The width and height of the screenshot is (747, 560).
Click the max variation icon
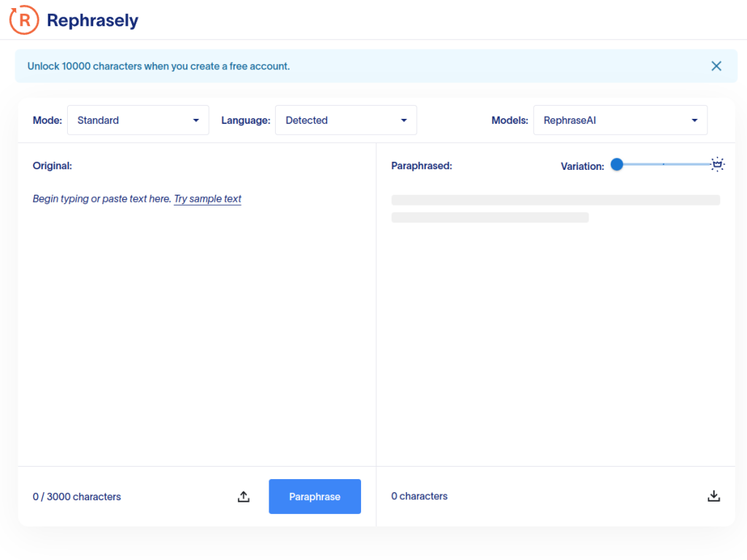(718, 164)
